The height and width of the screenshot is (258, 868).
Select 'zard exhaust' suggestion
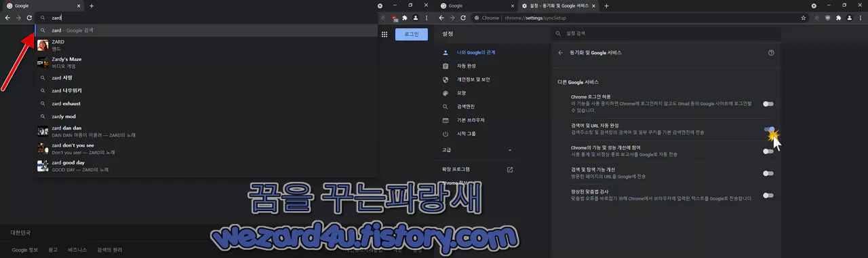pos(205,103)
